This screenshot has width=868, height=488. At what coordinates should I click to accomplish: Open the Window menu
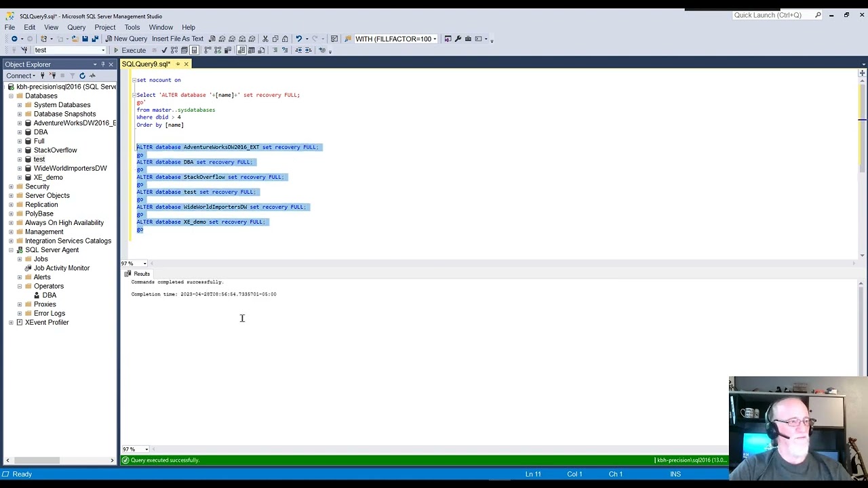point(161,27)
